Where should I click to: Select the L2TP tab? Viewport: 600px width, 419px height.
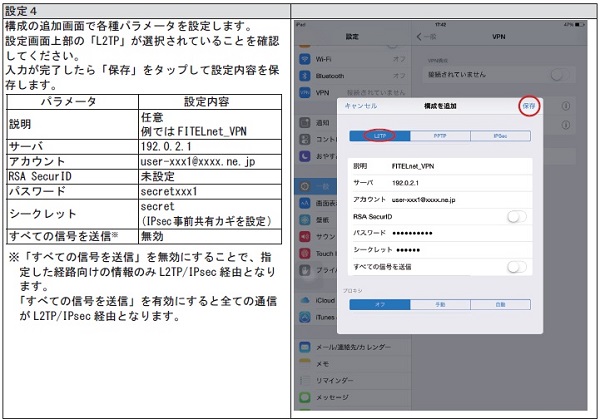click(x=379, y=135)
